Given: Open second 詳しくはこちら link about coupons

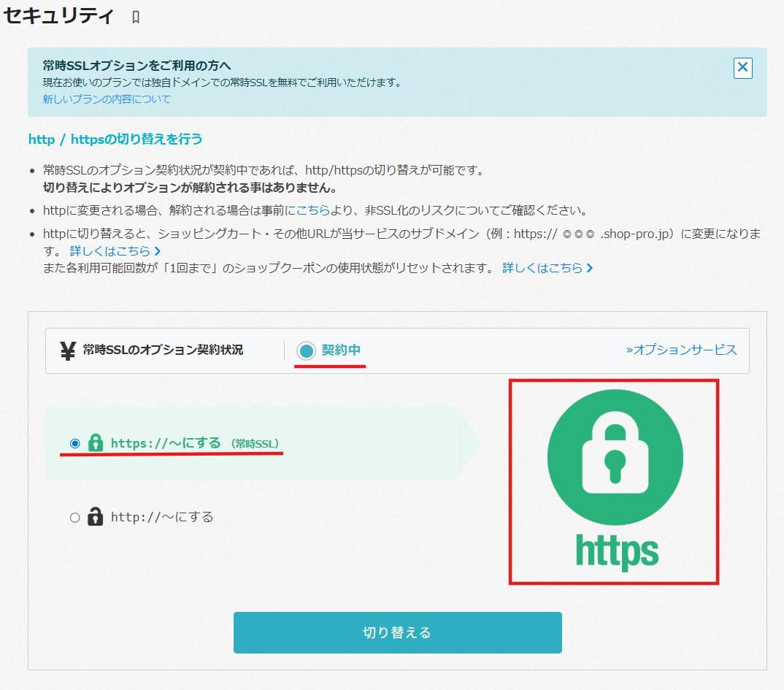Looking at the screenshot, I should pyautogui.click(x=542, y=268).
